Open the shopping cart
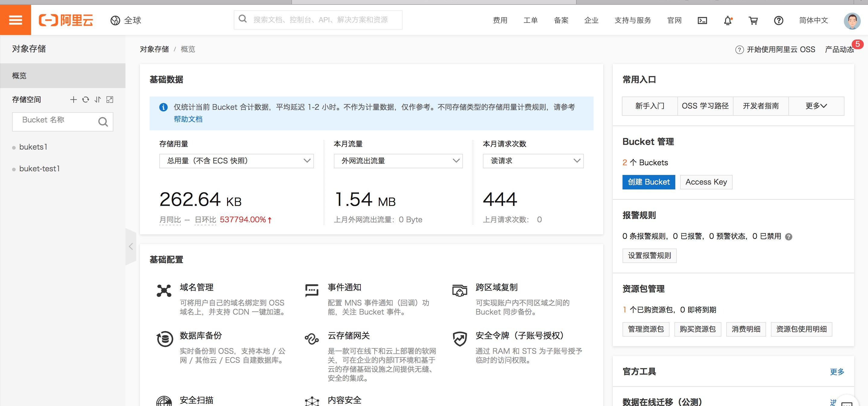 click(753, 21)
